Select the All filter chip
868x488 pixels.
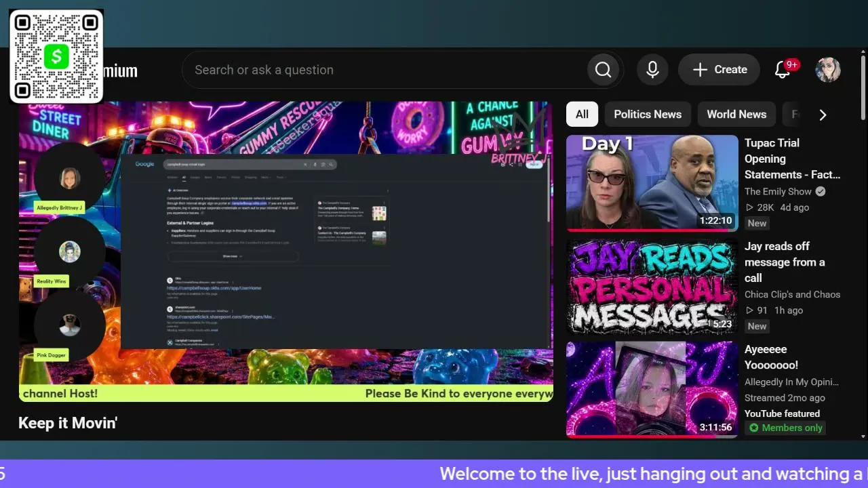pos(582,115)
